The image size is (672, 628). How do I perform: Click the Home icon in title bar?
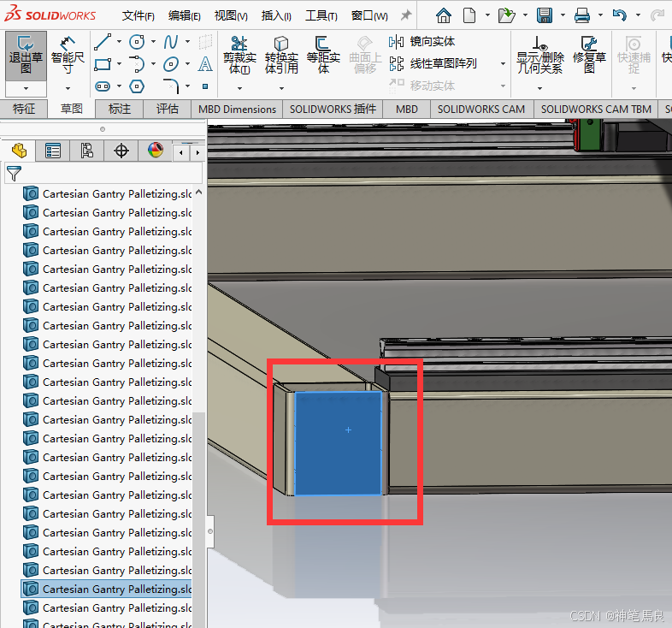pyautogui.click(x=443, y=16)
